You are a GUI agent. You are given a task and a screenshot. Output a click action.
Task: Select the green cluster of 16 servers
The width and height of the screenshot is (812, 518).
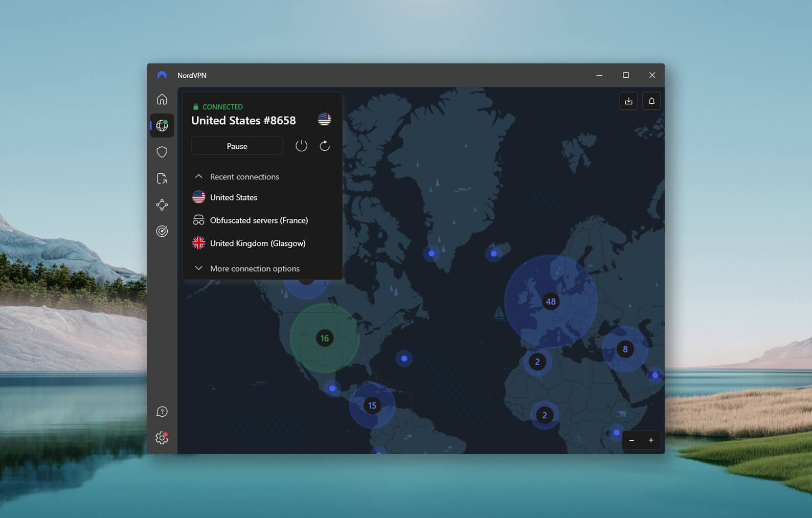pyautogui.click(x=324, y=338)
